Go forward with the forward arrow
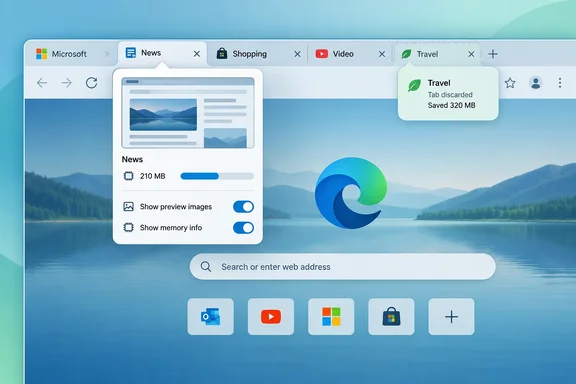The height and width of the screenshot is (384, 576). (x=66, y=83)
